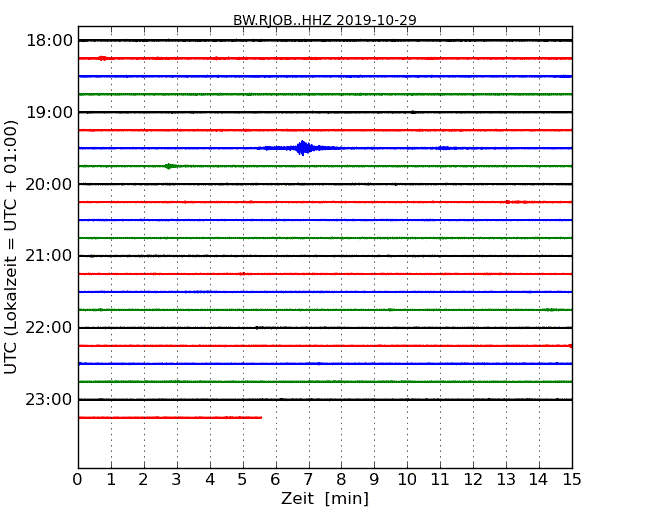This screenshot has height=520, width=650.
Task: Click the red spike near minute 13
Action: (508, 202)
